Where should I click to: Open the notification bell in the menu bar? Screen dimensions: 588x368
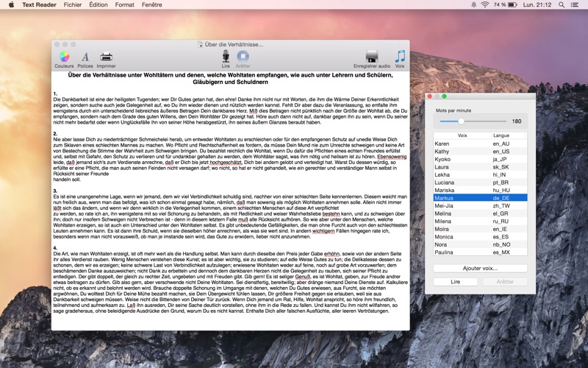(x=473, y=4)
